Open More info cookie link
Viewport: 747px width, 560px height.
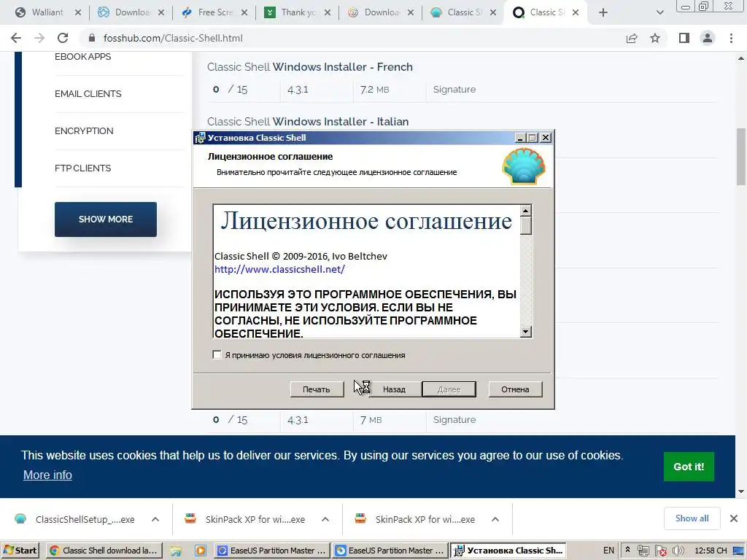tap(47, 475)
